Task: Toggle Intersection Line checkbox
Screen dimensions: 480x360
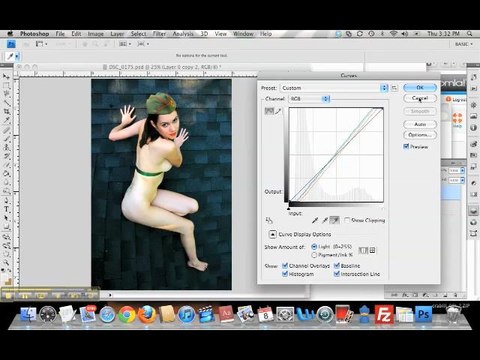Action: (337, 274)
